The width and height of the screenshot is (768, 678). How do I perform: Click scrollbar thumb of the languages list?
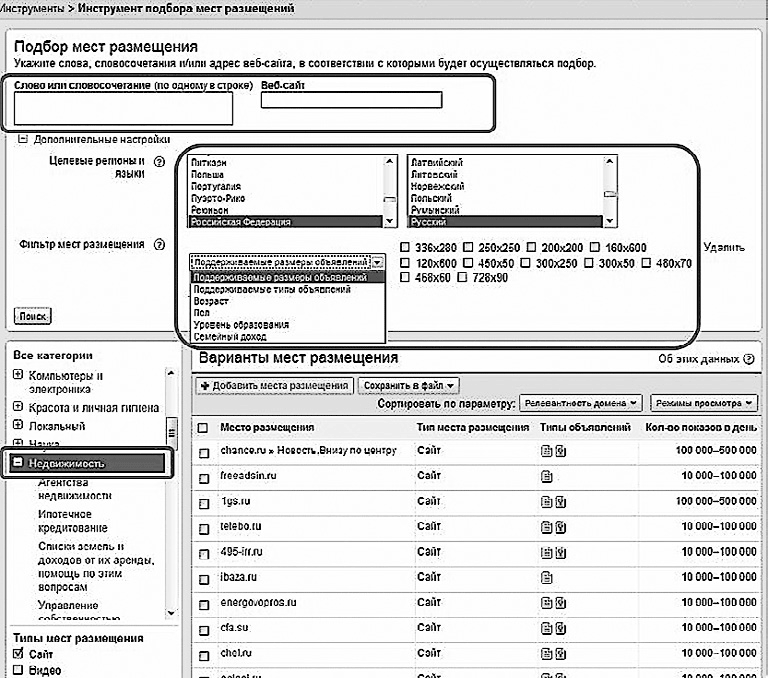610,194
